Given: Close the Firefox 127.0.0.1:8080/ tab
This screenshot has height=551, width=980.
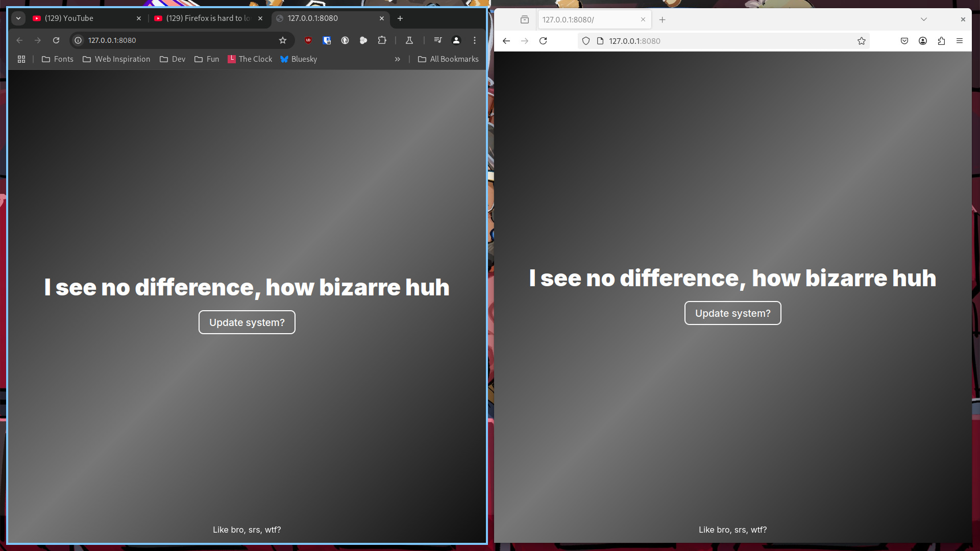Looking at the screenshot, I should pyautogui.click(x=643, y=19).
